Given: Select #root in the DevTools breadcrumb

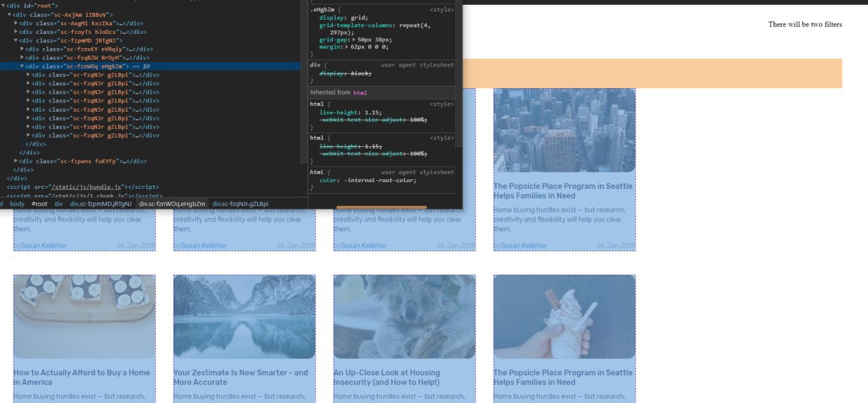Looking at the screenshot, I should coord(39,204).
